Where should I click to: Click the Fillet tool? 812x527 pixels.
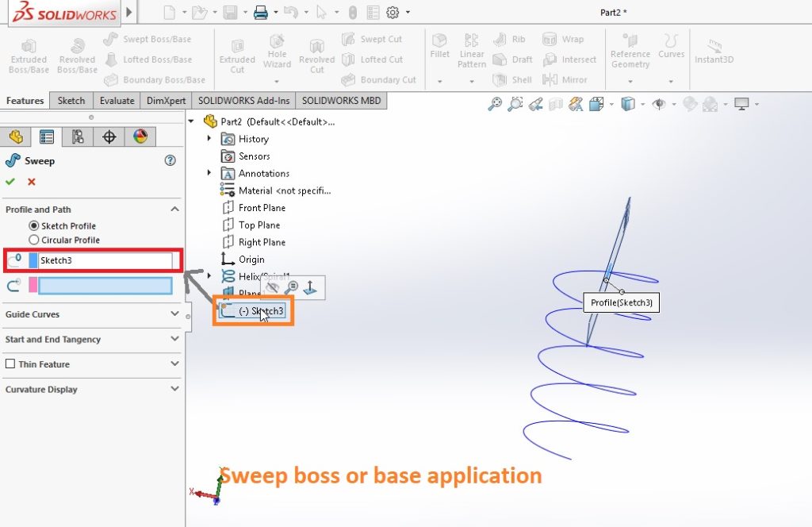point(439,47)
